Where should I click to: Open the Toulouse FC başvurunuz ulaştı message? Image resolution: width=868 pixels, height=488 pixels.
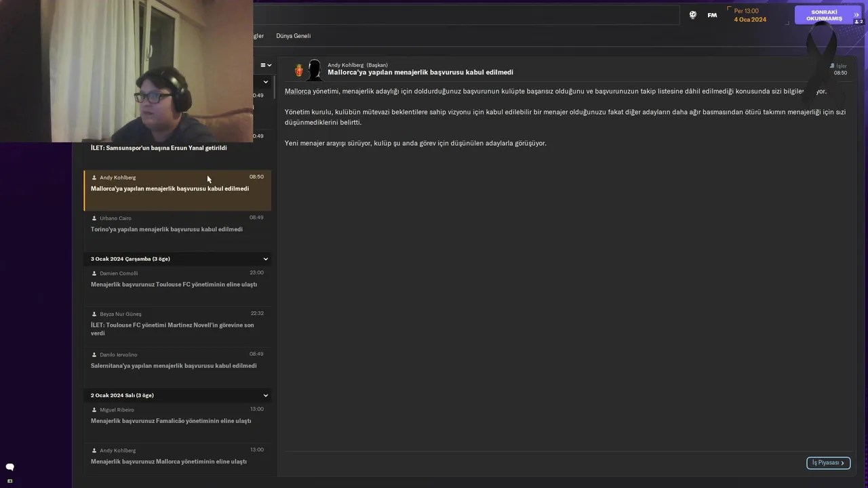(x=178, y=285)
